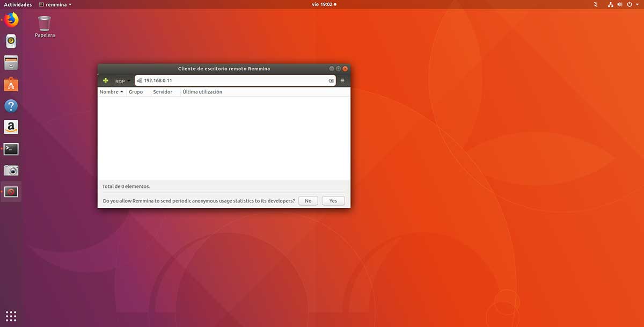The image size is (644, 327).
Task: Open the remmina app menu in top bar
Action: coord(55,4)
